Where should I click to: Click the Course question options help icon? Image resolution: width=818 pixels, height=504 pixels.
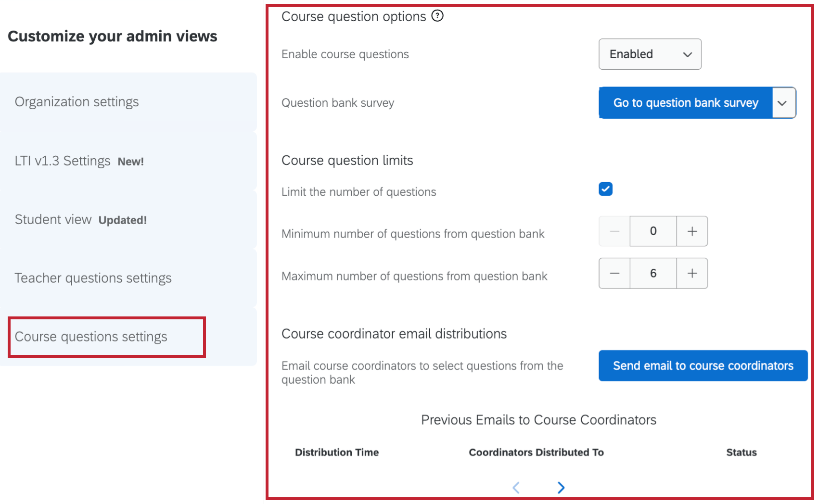(437, 16)
